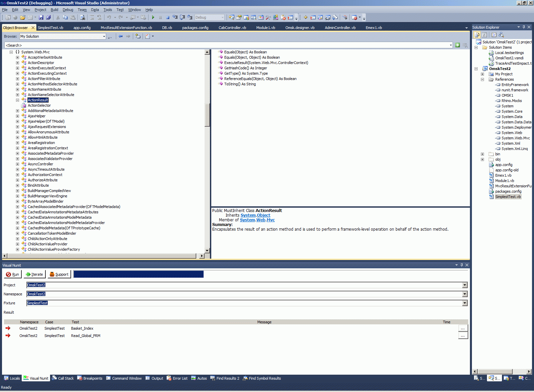The width and height of the screenshot is (534, 392).
Task: Follow the System.Object inherits link
Action: pos(255,215)
